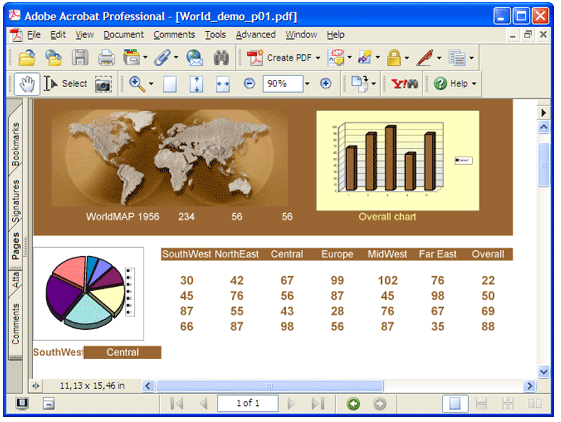Choose the Select text tool
561x422 pixels.
pyautogui.click(x=65, y=84)
